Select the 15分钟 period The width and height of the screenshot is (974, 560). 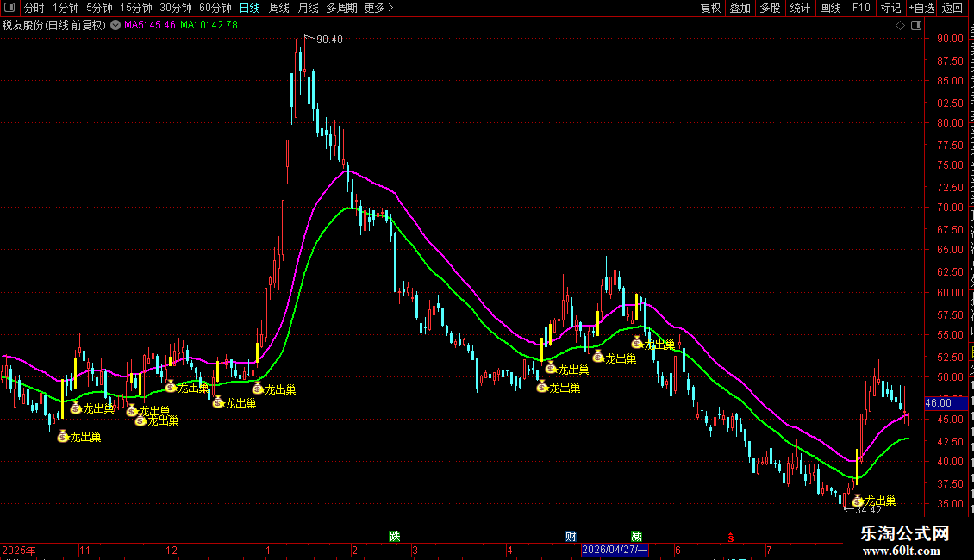[x=136, y=8]
